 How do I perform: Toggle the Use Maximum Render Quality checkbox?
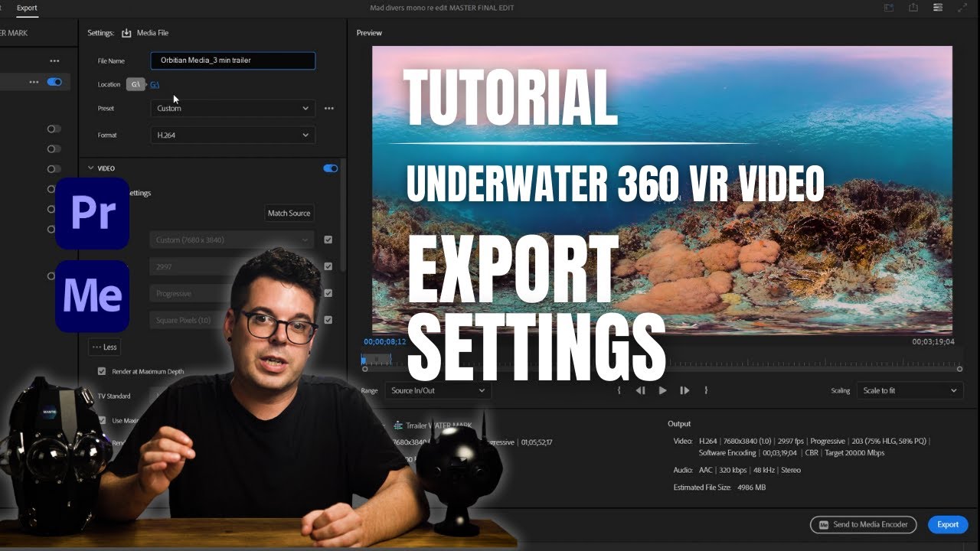[102, 420]
